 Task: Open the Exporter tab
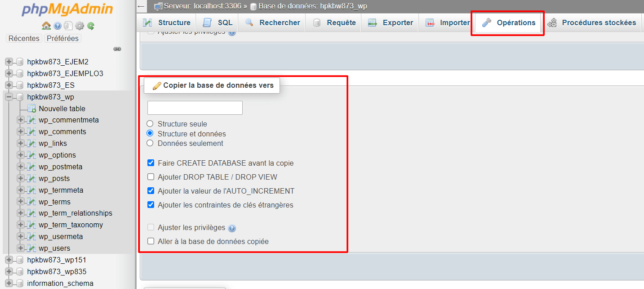pyautogui.click(x=391, y=23)
